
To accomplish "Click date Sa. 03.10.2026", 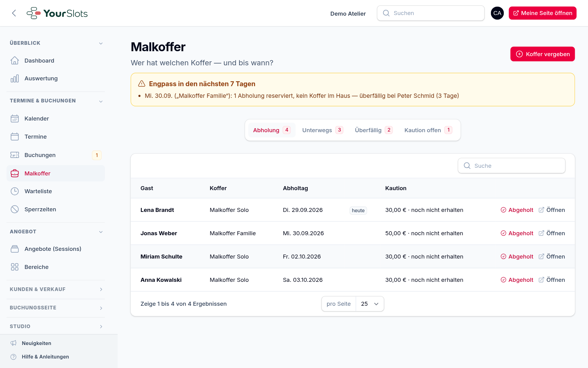I will [303, 280].
